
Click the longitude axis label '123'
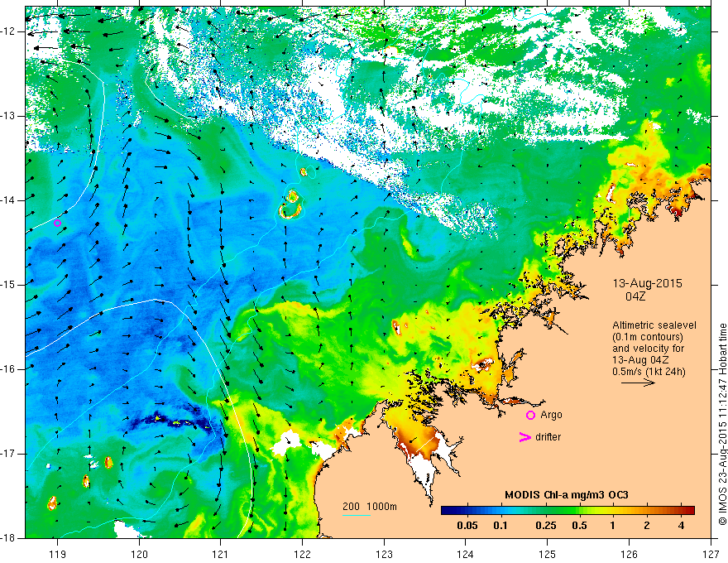384,554
